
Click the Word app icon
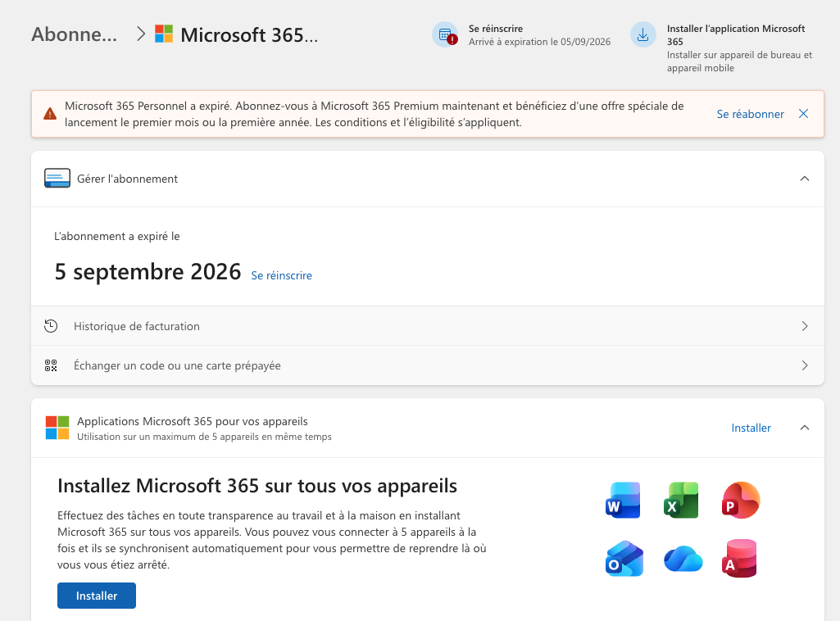click(x=623, y=500)
